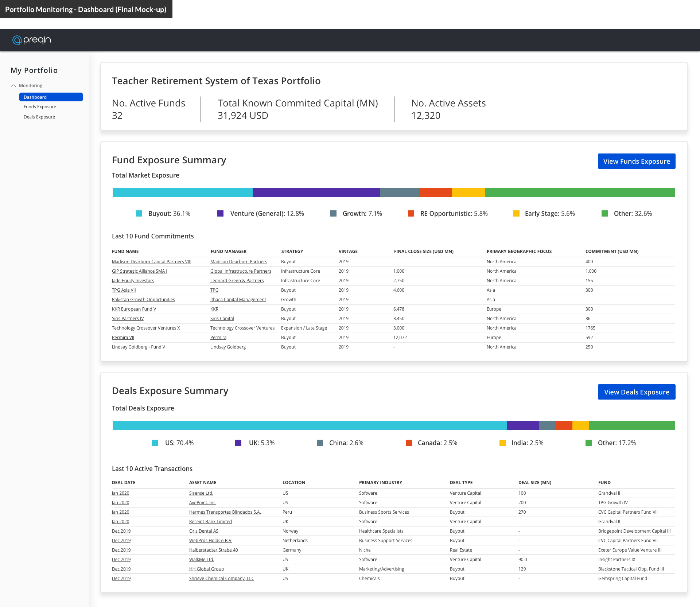Screen dimensions: 700x607
Task: Open HH Global Group asset link
Action: point(206,569)
